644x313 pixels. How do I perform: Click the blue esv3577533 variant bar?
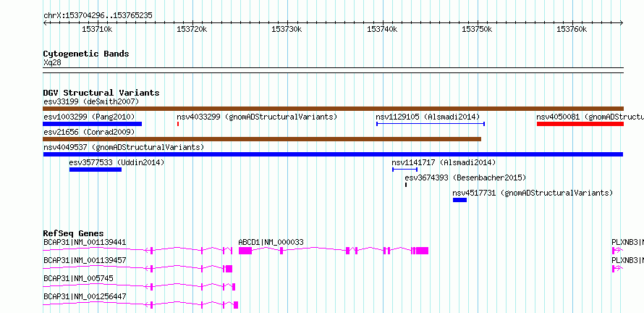(x=96, y=170)
